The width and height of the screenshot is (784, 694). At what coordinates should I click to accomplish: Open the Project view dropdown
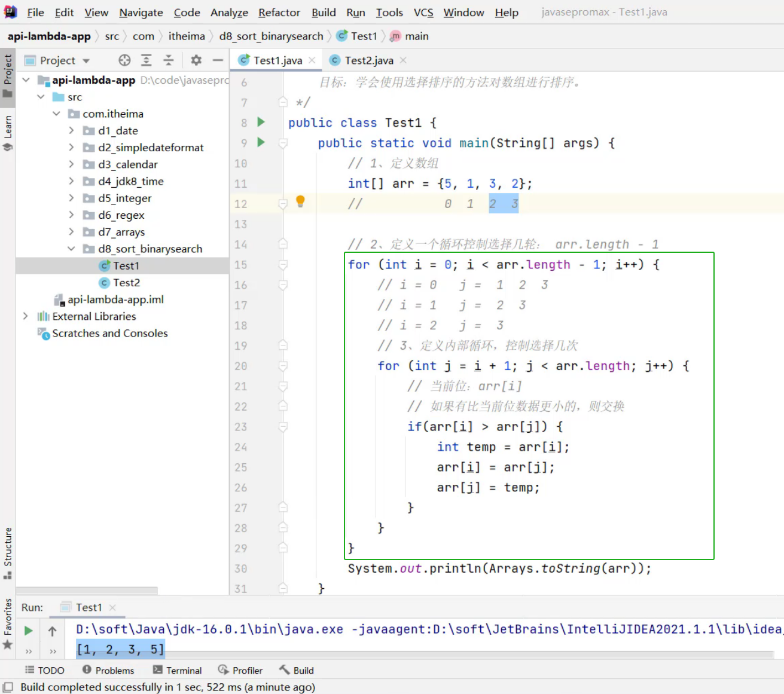pyautogui.click(x=86, y=60)
